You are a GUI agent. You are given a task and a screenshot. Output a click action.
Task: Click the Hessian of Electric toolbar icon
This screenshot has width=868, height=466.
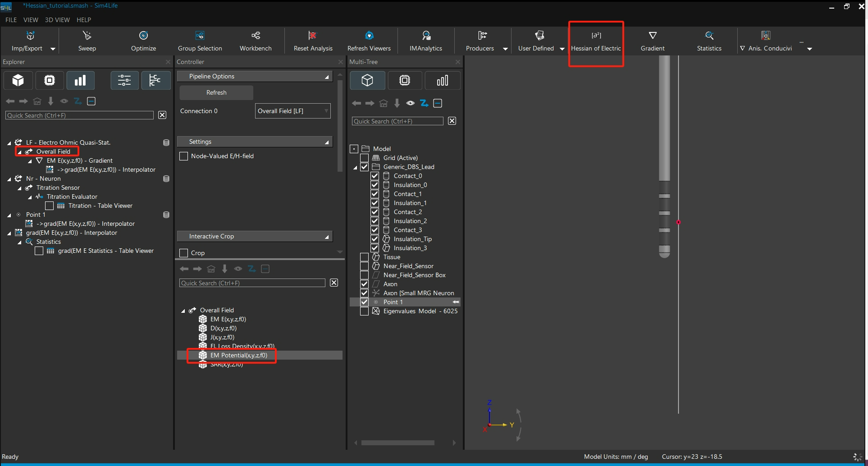point(596,36)
